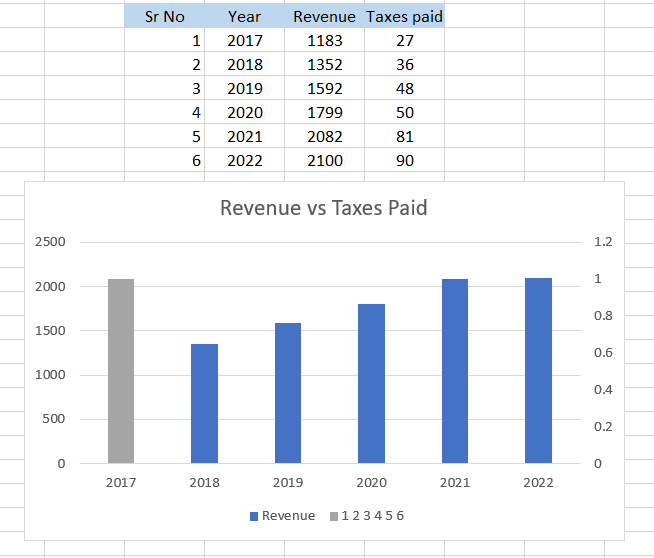Click the gray legend swatch for 1 2 3 4 5 6
654x558 pixels.
tap(333, 516)
